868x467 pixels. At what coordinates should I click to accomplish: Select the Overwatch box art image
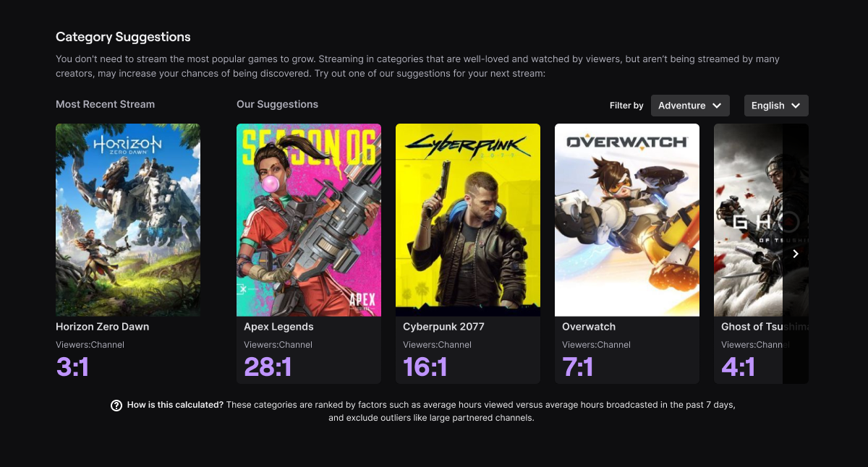[x=627, y=220]
